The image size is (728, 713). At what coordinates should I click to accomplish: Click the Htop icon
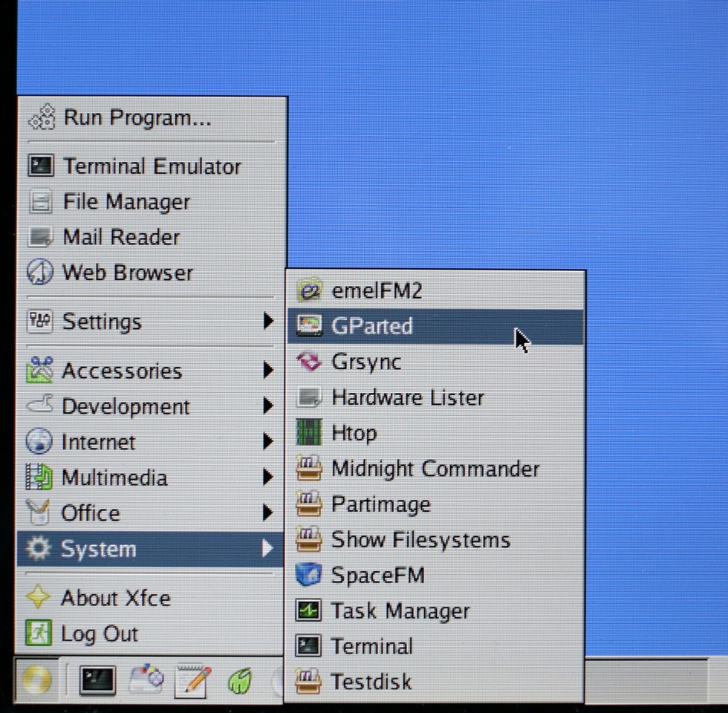coord(309,433)
